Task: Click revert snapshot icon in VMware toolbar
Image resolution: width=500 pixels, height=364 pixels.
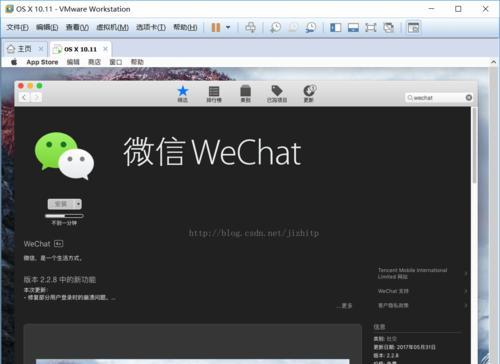Action: coord(293,27)
